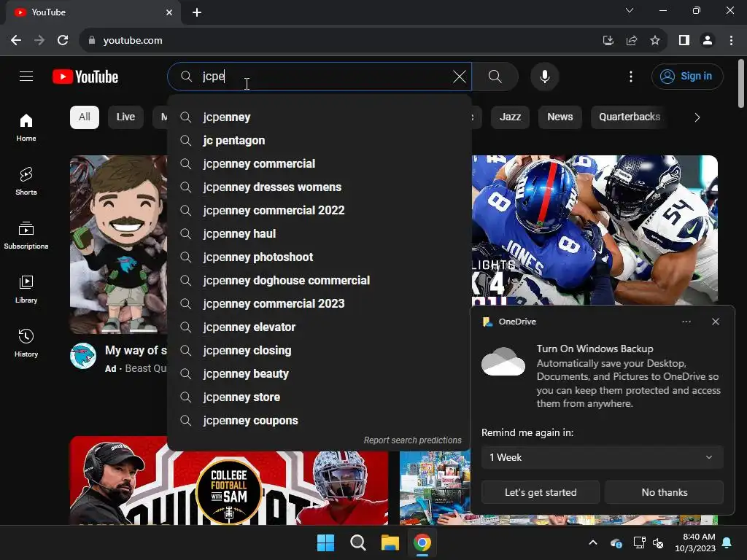The image size is (747, 560).
Task: Go to Home in the sidebar
Action: coord(26,128)
